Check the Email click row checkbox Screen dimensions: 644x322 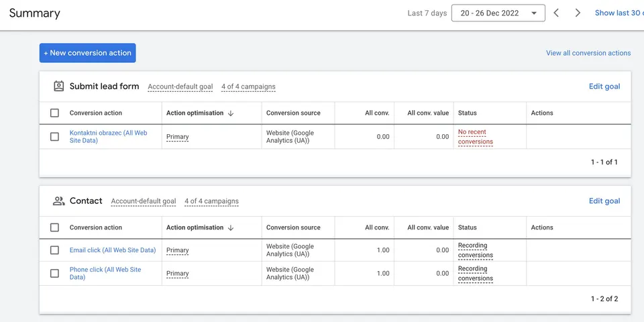pos(54,250)
